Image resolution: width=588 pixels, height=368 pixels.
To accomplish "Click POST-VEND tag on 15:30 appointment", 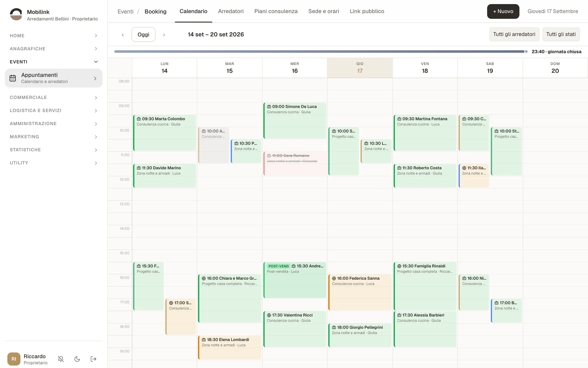I will [x=278, y=266].
